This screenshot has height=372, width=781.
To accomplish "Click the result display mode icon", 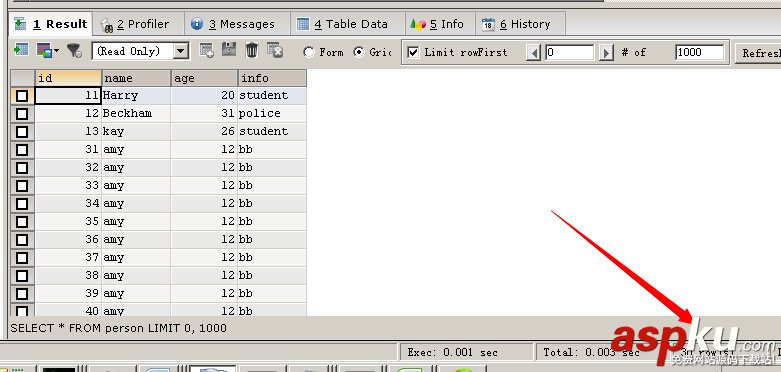I will (x=44, y=50).
